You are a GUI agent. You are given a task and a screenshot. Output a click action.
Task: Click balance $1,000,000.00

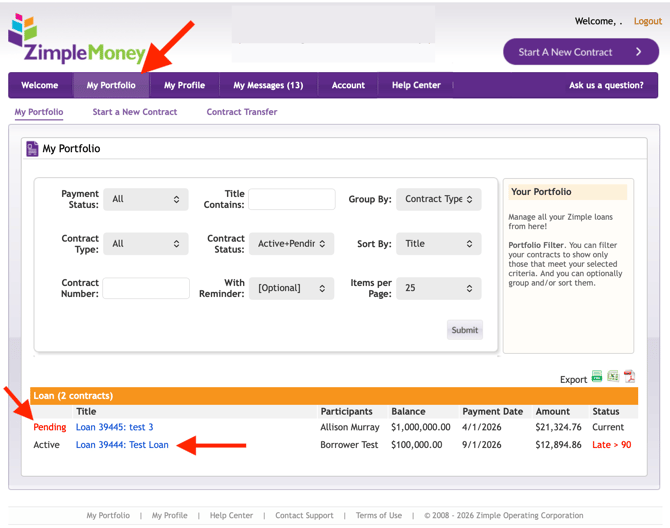tap(421, 427)
